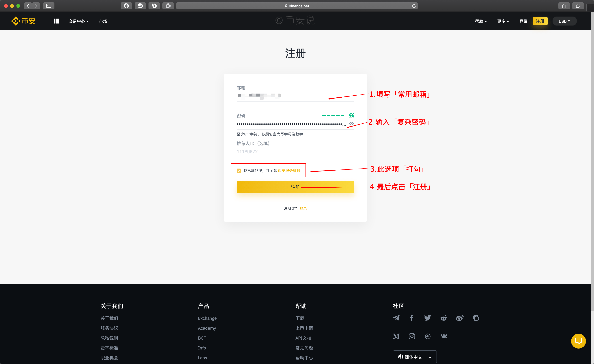
Task: Expand the 交易中心 dropdown menu
Action: (x=78, y=21)
